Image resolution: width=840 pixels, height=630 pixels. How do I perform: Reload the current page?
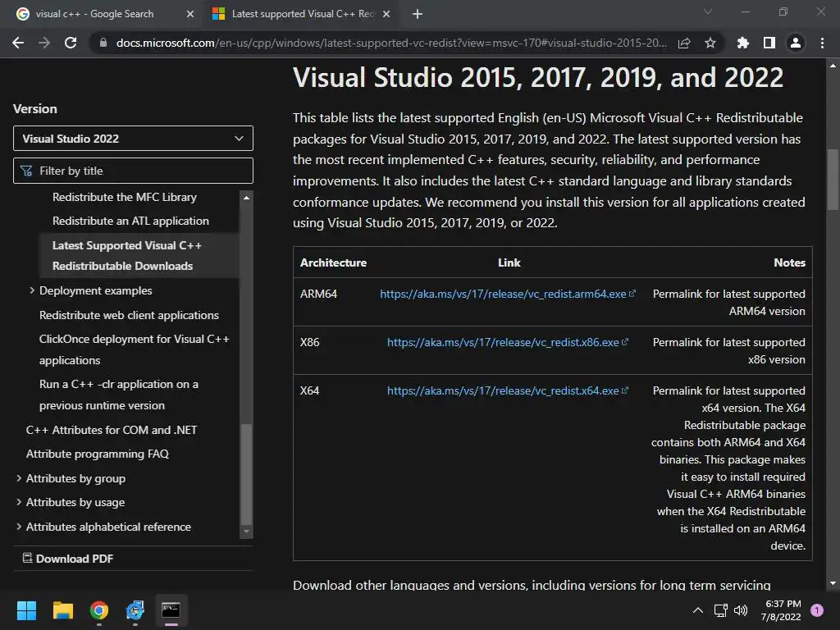tap(71, 43)
